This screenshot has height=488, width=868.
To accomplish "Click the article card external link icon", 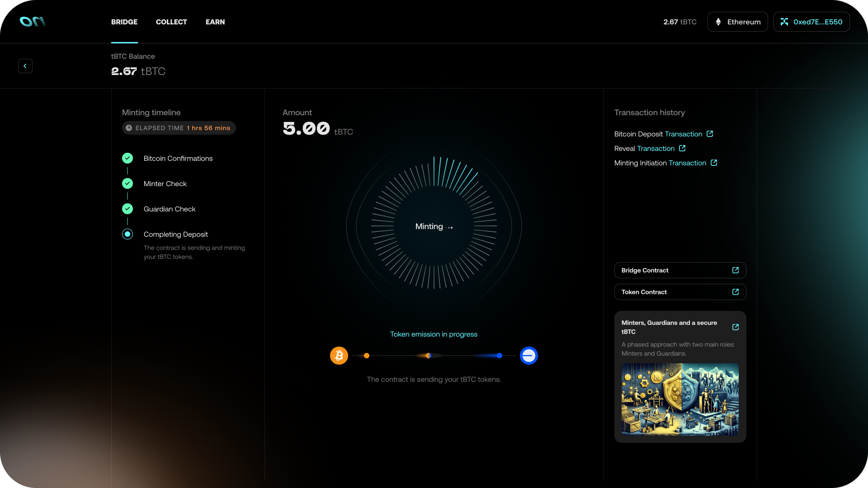I will pyautogui.click(x=736, y=327).
